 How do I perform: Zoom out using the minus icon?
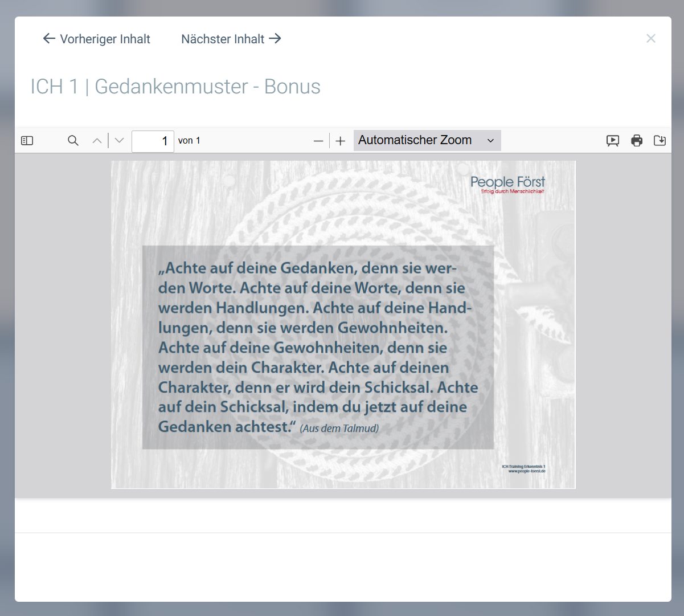[x=318, y=141]
